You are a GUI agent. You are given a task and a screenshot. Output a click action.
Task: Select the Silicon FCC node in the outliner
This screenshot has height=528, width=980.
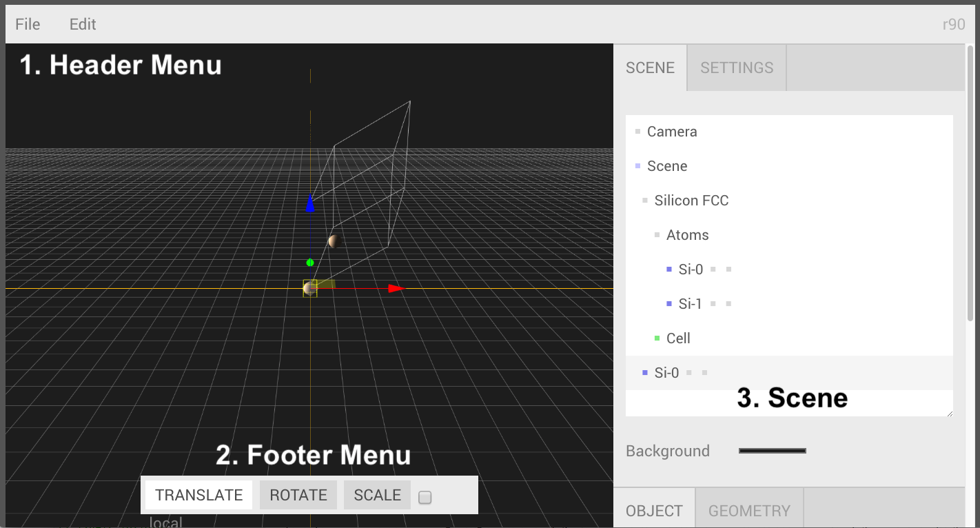[691, 201]
